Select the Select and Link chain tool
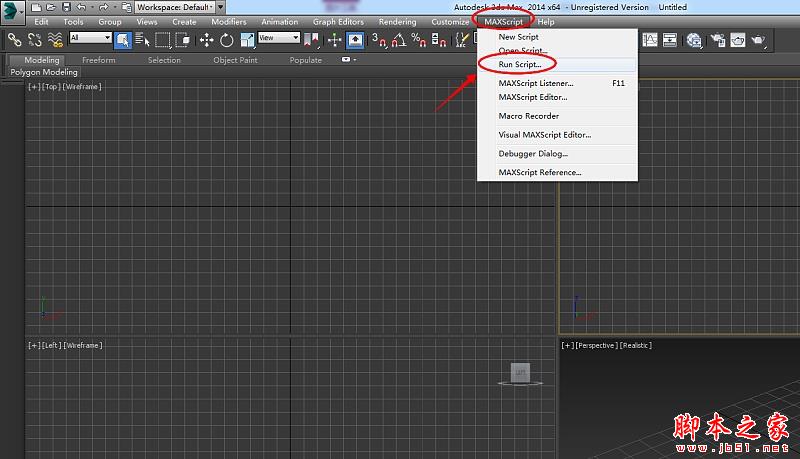The width and height of the screenshot is (800, 459). point(14,39)
